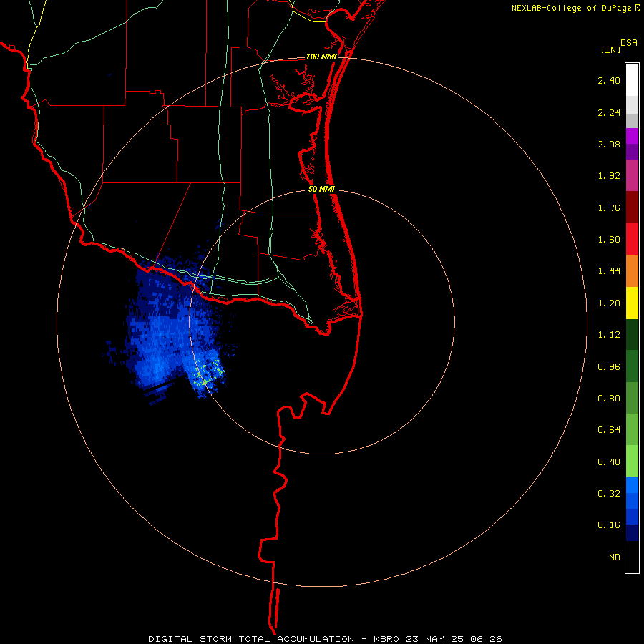This screenshot has width=644, height=644.
Task: Click the 1.60 legend value
Action: click(x=609, y=240)
